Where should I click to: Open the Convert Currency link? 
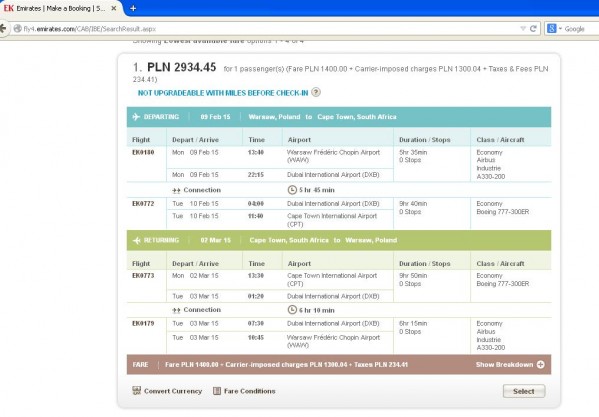point(173,391)
